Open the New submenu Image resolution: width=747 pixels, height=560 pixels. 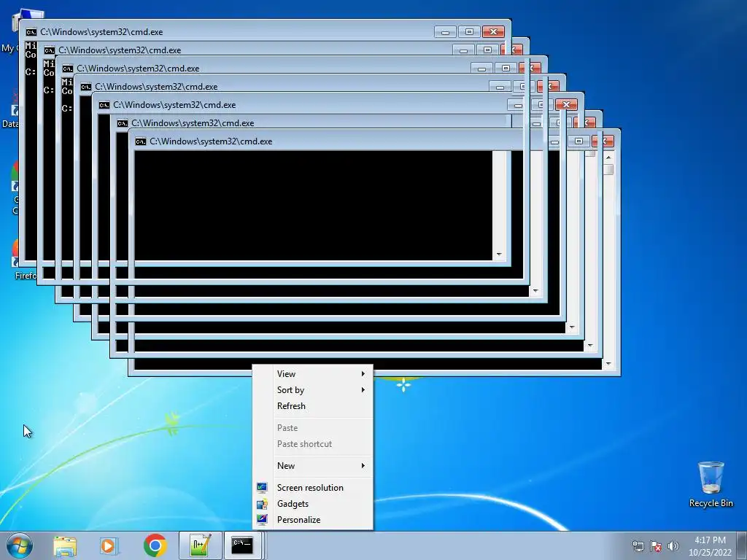coord(312,466)
